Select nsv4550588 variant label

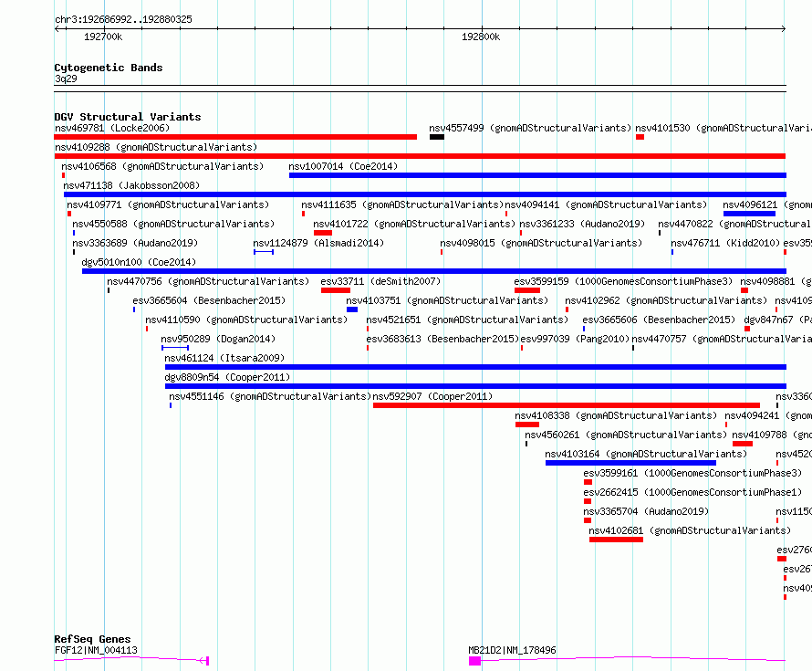click(x=173, y=224)
